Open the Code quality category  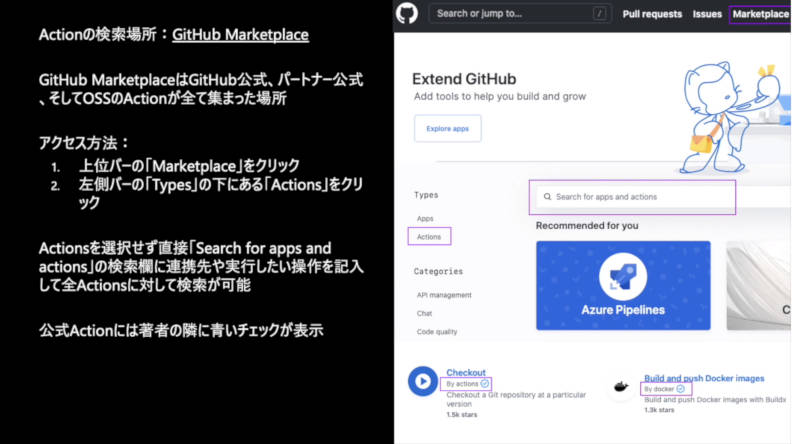(x=437, y=332)
